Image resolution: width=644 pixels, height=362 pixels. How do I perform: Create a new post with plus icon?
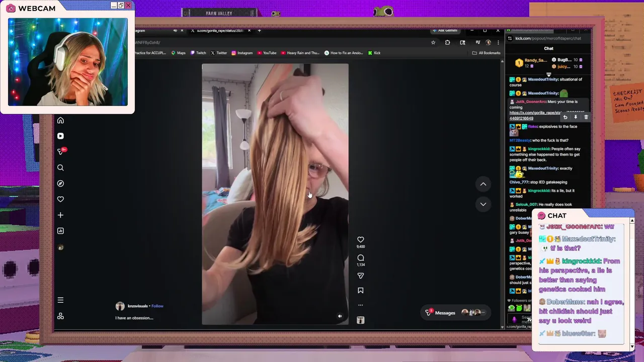pyautogui.click(x=60, y=215)
